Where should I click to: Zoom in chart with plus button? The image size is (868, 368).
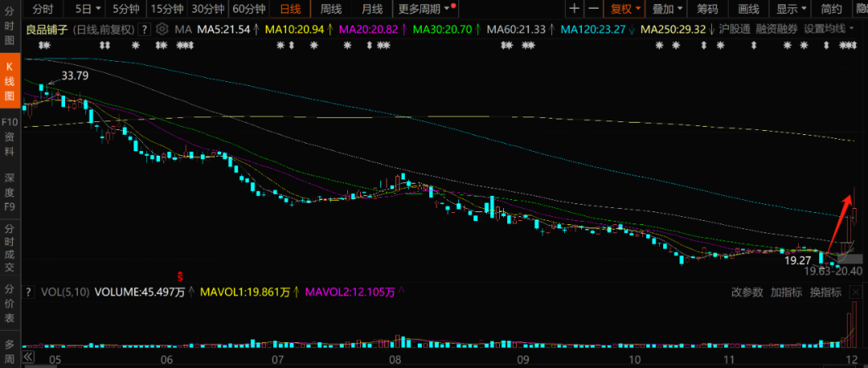(x=575, y=8)
